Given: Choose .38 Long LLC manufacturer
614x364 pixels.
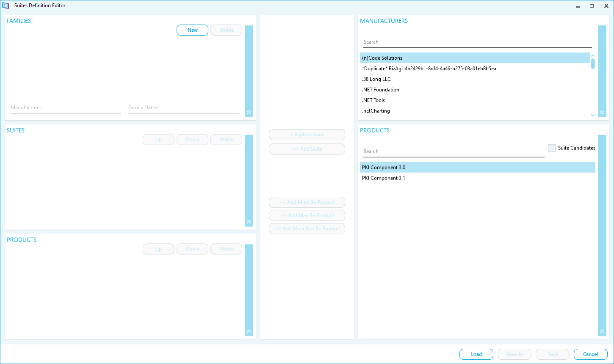Looking at the screenshot, I should pyautogui.click(x=376, y=79).
